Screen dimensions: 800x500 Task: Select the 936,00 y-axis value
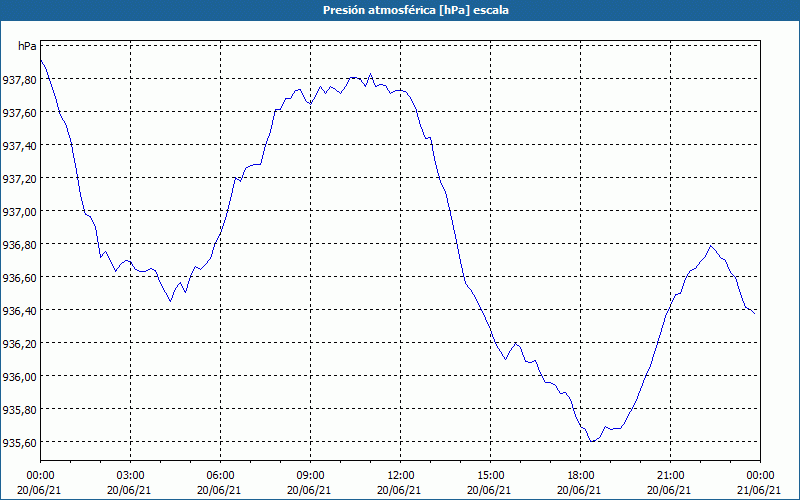click(x=19, y=377)
